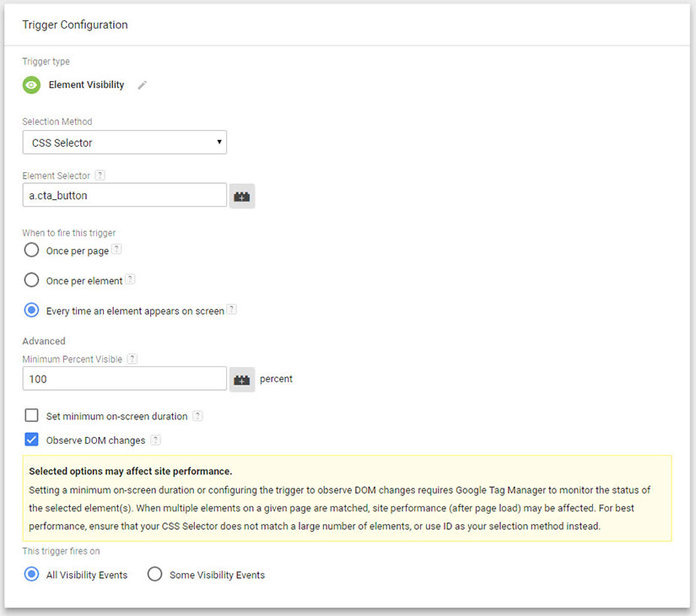The image size is (696, 616).
Task: Click the pencil icon to edit trigger type
Action: (x=142, y=84)
